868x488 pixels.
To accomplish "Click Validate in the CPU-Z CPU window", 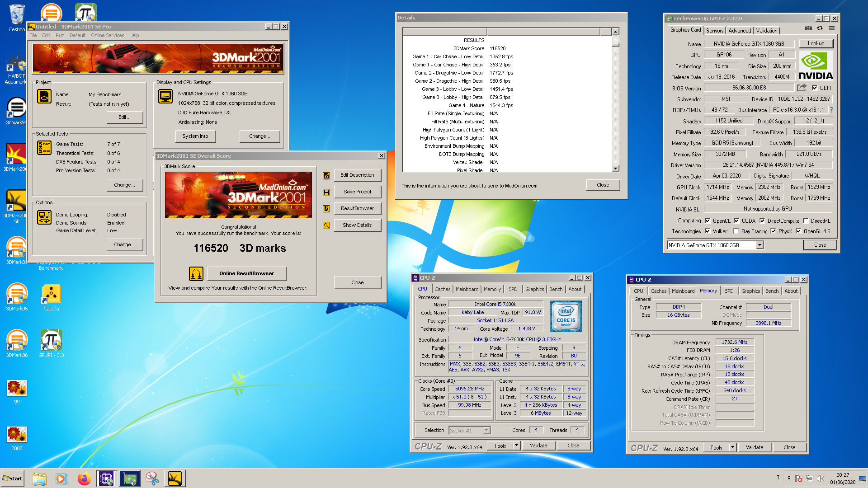I will click(538, 446).
